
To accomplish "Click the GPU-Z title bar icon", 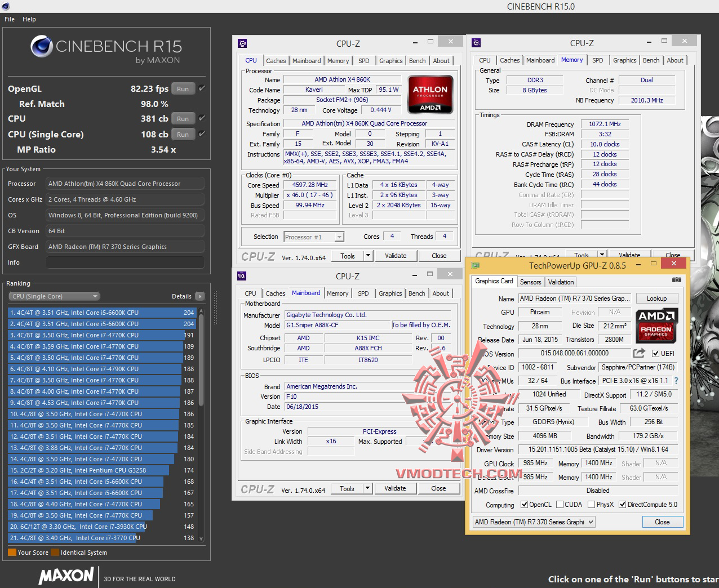I will click(476, 265).
